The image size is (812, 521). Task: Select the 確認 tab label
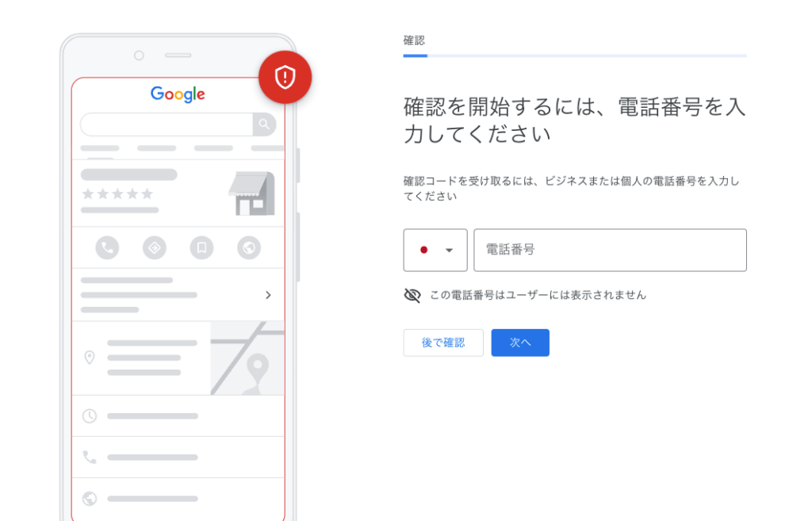pos(414,40)
